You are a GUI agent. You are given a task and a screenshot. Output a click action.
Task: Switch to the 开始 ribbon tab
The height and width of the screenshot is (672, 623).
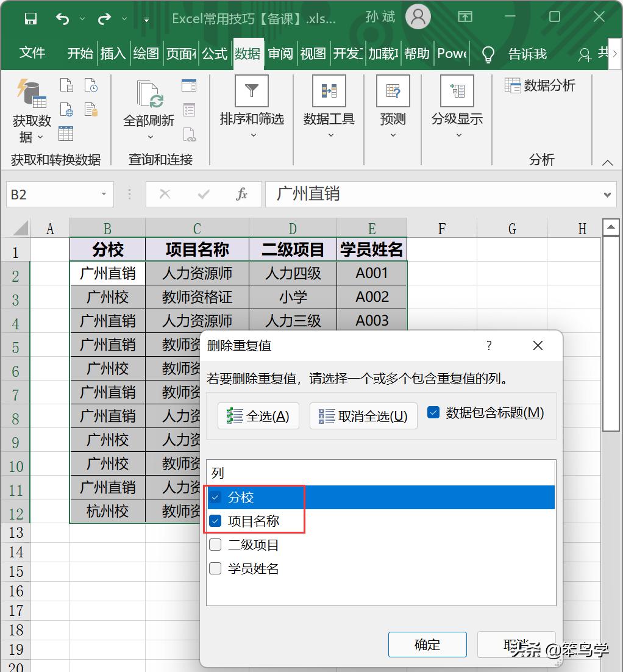[79, 54]
